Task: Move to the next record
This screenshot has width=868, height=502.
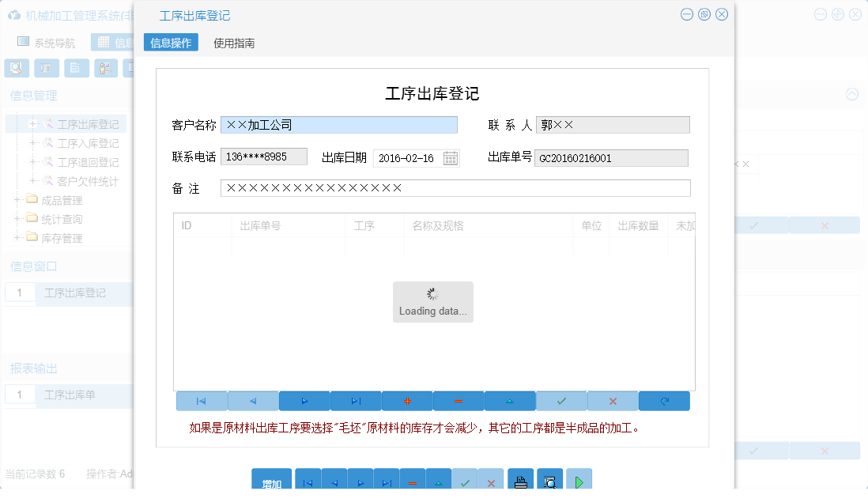Action: pyautogui.click(x=304, y=401)
